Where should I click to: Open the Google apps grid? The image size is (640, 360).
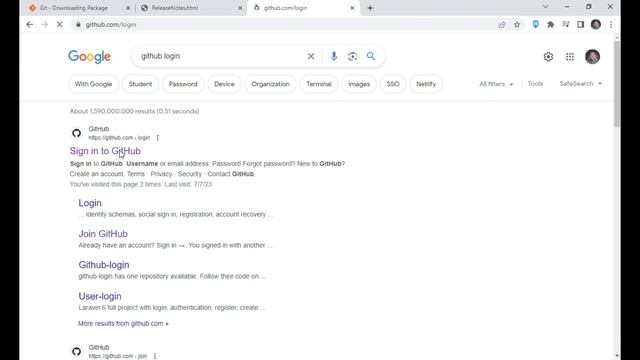(x=570, y=57)
